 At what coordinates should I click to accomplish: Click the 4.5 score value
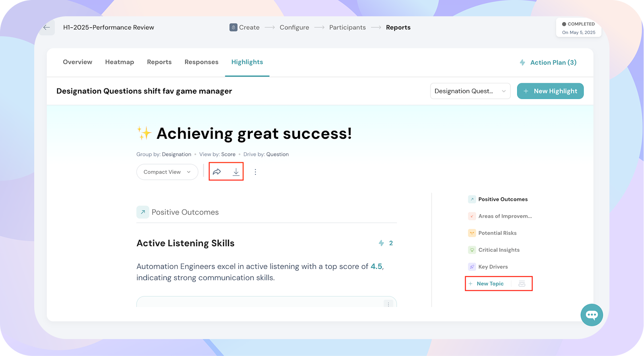(x=376, y=266)
